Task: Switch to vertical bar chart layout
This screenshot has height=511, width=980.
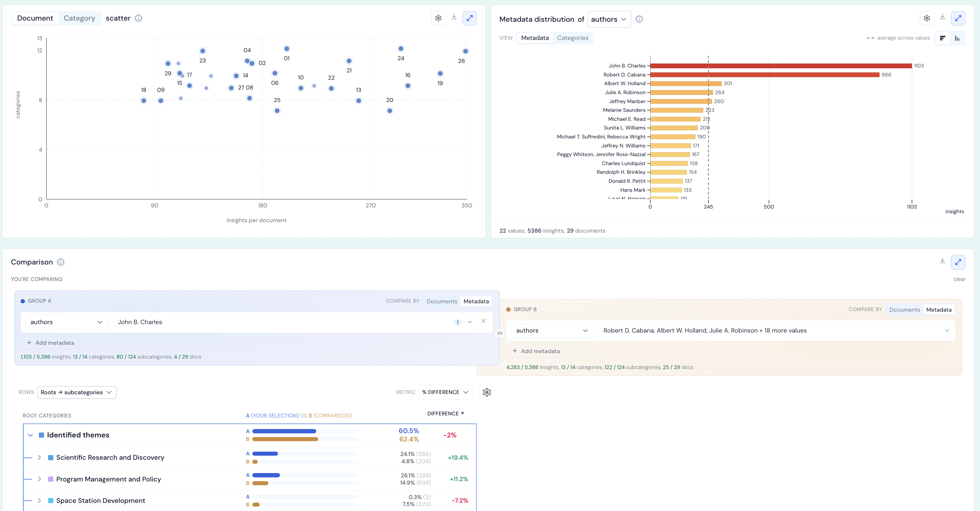Action: pyautogui.click(x=957, y=38)
